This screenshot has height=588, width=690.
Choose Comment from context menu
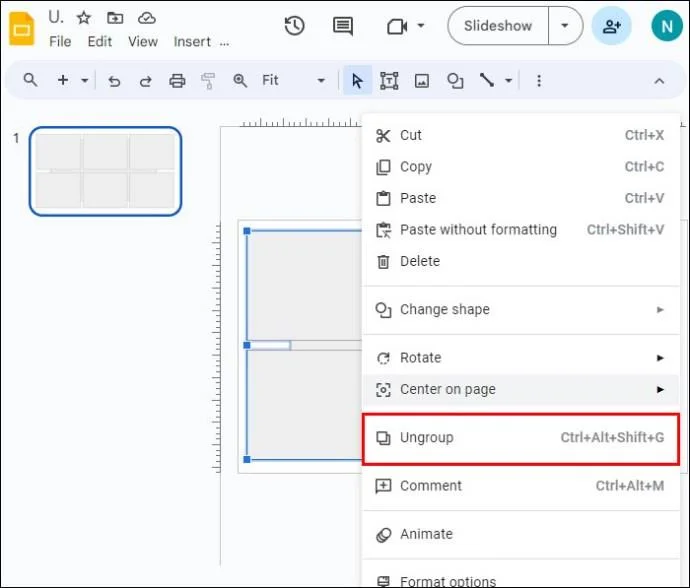[x=521, y=486]
